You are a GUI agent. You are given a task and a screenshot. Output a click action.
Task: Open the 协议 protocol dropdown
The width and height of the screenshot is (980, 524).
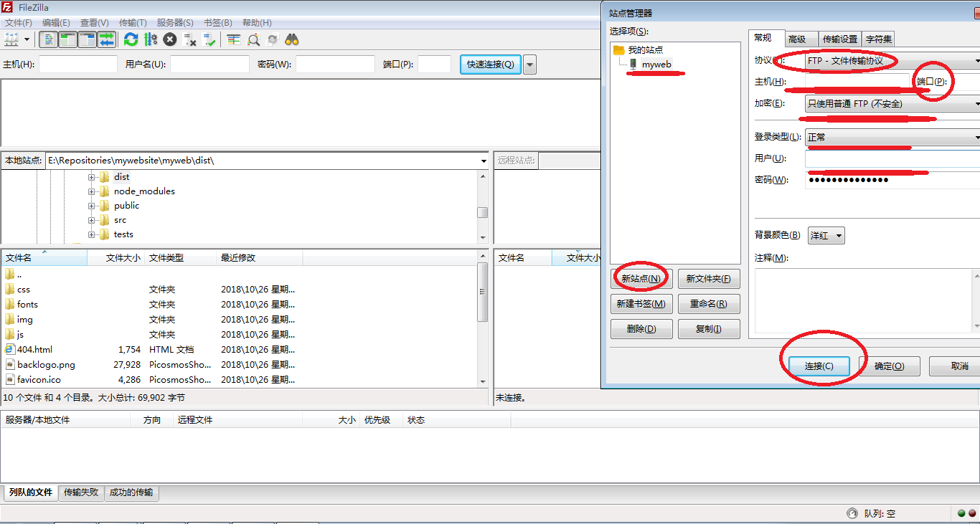coord(892,62)
